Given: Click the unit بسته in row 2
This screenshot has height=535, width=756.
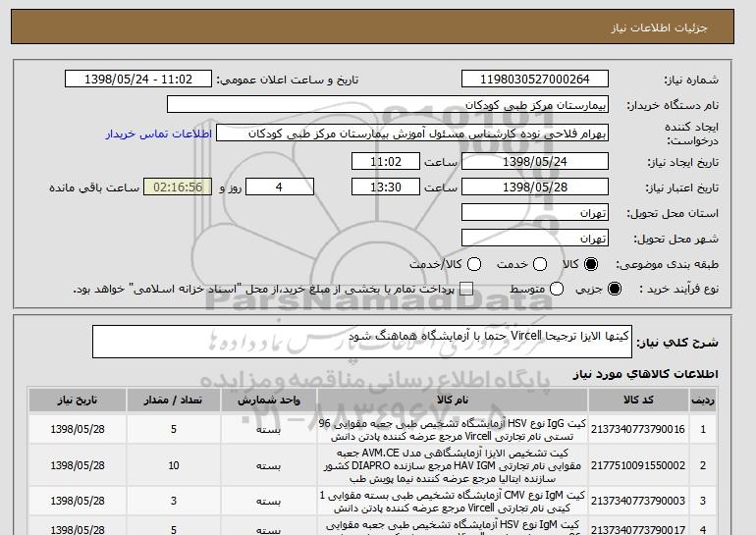Looking at the screenshot, I should (x=269, y=466).
